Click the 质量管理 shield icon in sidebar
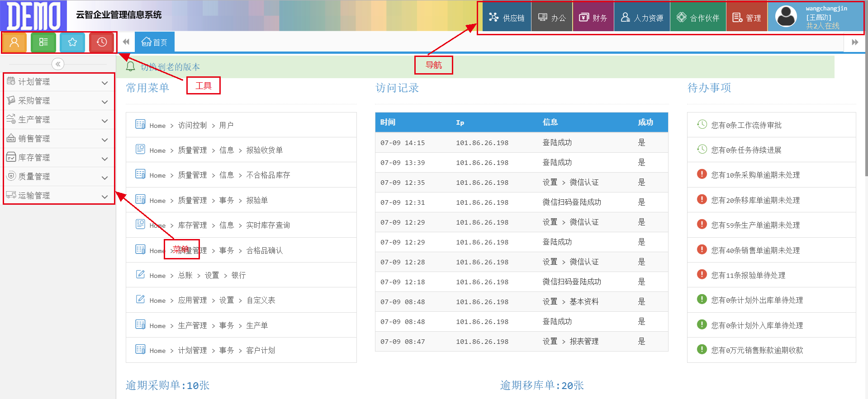Image resolution: width=868 pixels, height=399 pixels. tap(11, 176)
